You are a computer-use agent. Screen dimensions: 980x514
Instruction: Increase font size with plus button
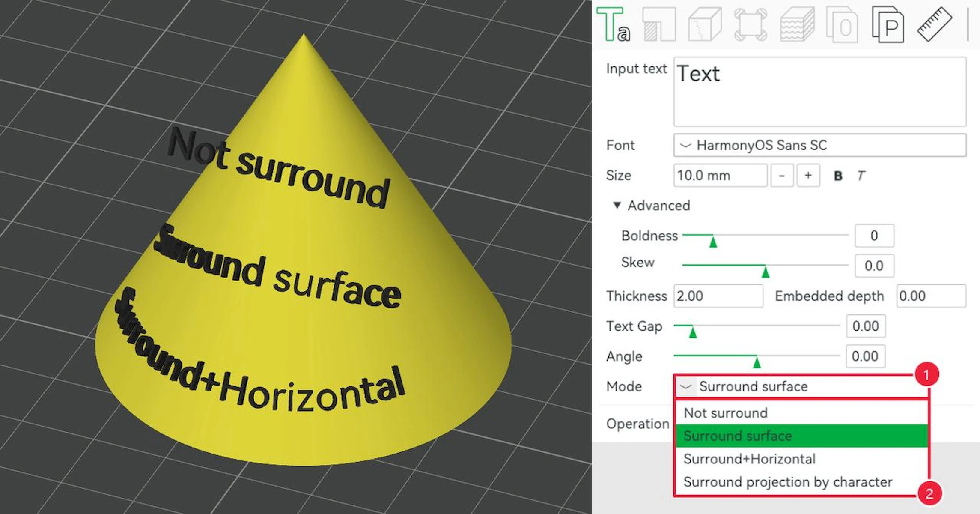pyautogui.click(x=808, y=176)
